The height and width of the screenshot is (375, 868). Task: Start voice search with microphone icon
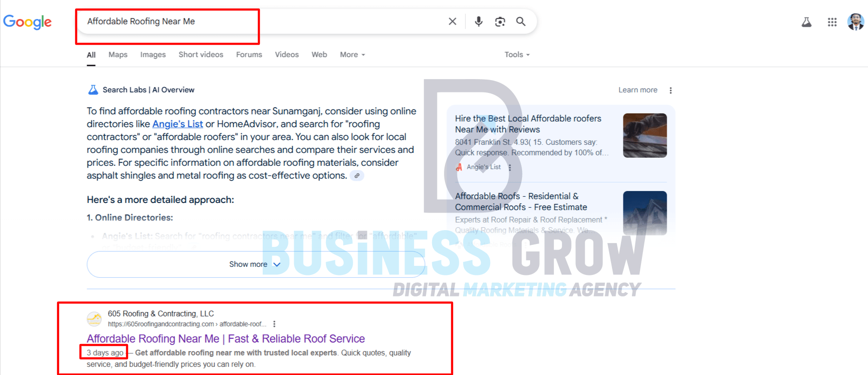click(479, 21)
